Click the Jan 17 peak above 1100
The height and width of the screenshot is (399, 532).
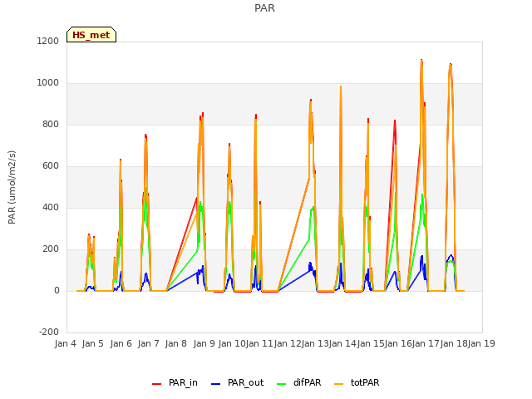[x=421, y=61]
